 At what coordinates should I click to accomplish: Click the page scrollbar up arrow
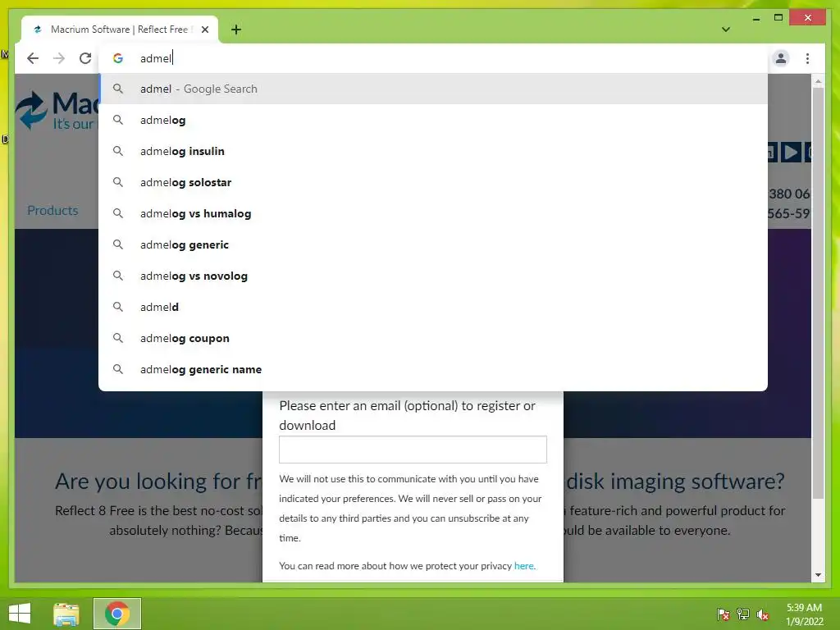818,81
